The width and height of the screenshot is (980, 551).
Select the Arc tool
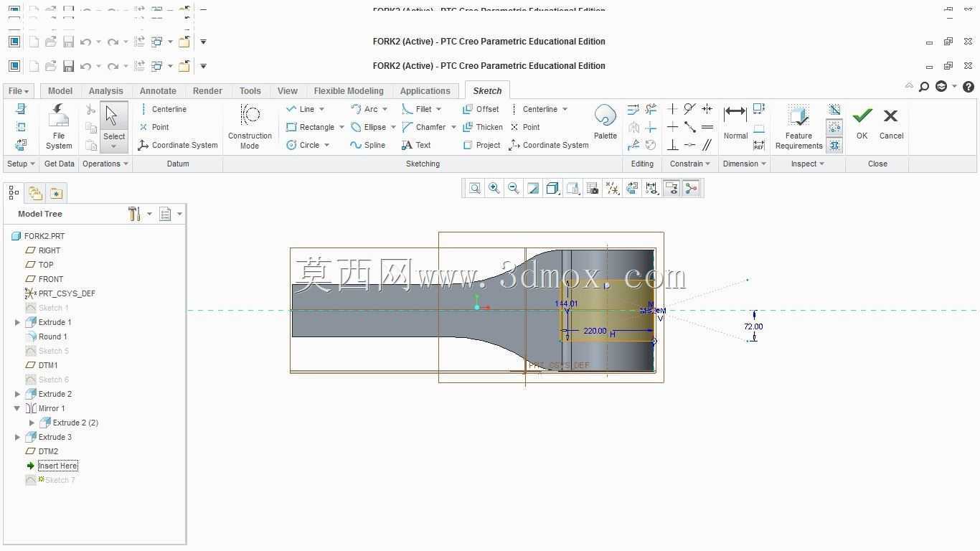(364, 109)
